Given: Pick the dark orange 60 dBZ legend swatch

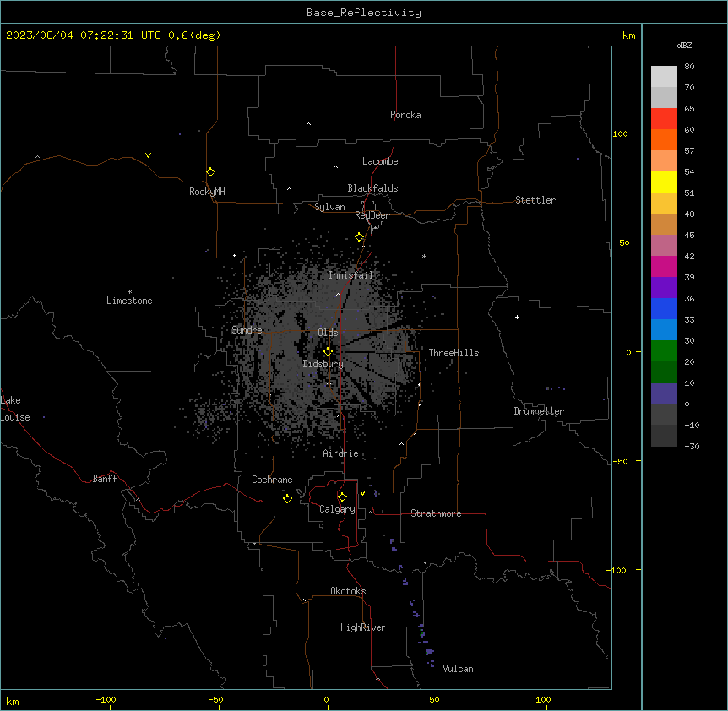Looking at the screenshot, I should pos(664,139).
